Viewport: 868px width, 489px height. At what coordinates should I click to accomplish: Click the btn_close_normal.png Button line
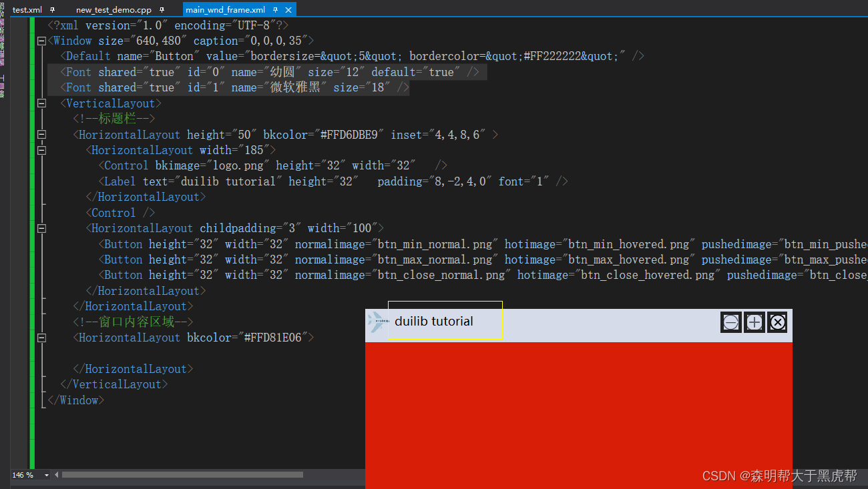pyautogui.click(x=483, y=275)
